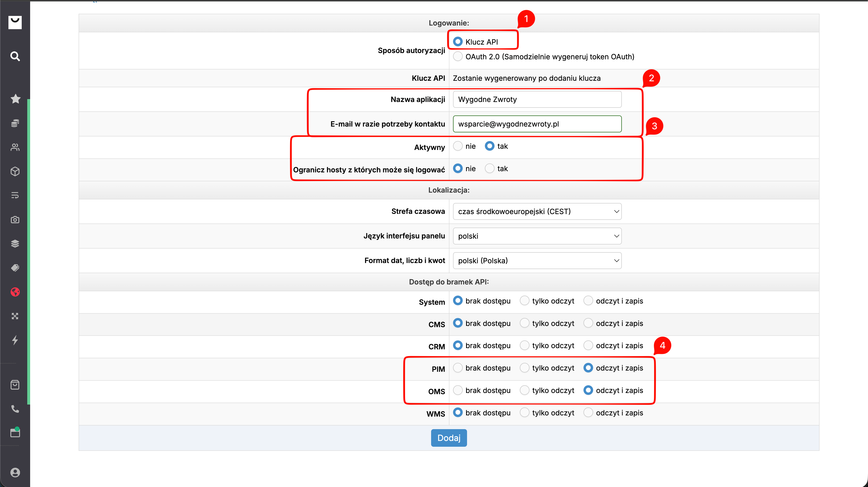
Task: Set Aktywny to nie
Action: (458, 146)
